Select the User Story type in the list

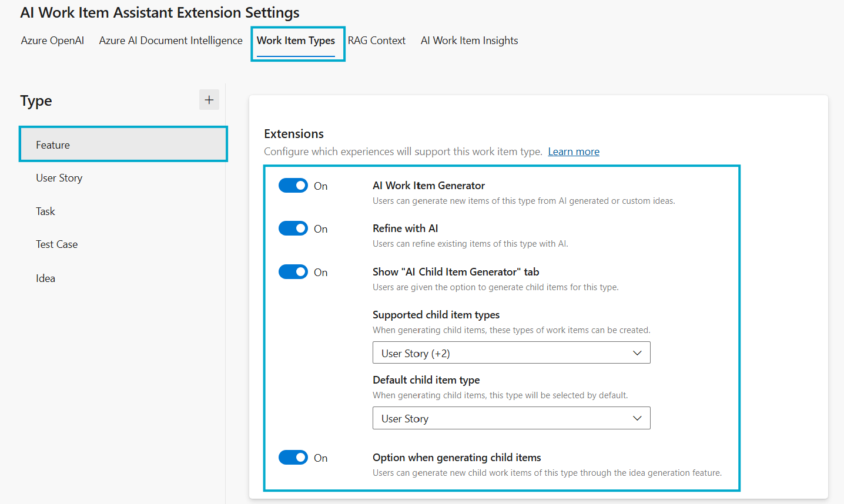pyautogui.click(x=59, y=177)
